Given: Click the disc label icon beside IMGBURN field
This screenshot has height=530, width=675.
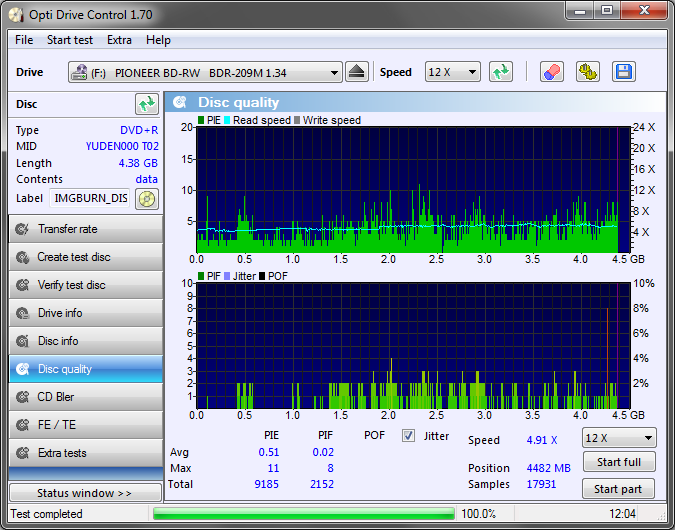Looking at the screenshot, I should 147,198.
